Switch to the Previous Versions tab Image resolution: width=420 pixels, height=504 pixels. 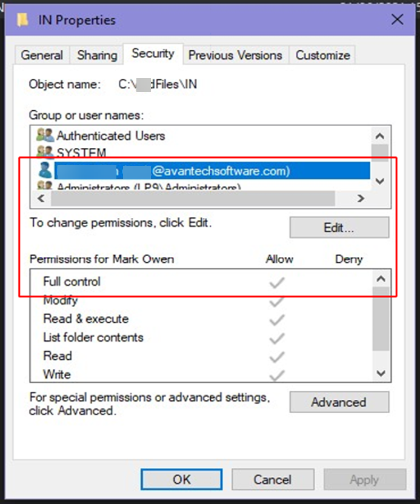click(235, 55)
